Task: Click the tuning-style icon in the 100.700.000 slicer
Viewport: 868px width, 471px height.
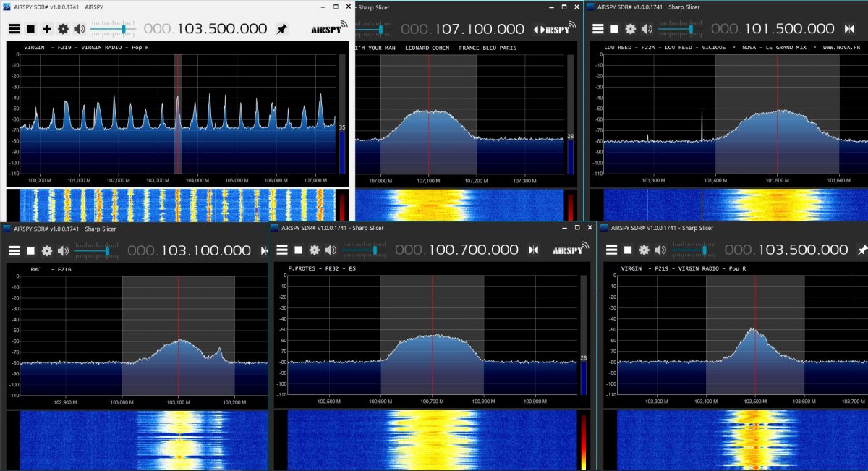Action: coord(534,250)
